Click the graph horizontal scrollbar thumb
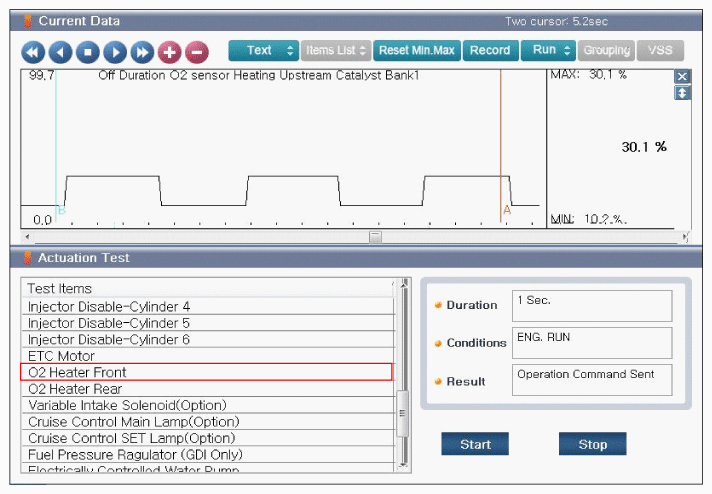Viewport: 712px width, 494px height. tap(375, 237)
